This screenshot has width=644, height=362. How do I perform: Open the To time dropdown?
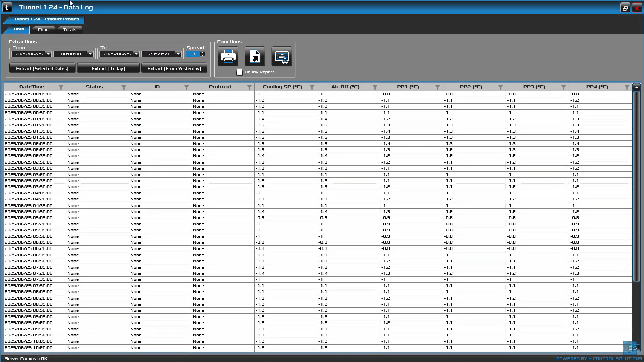point(178,54)
